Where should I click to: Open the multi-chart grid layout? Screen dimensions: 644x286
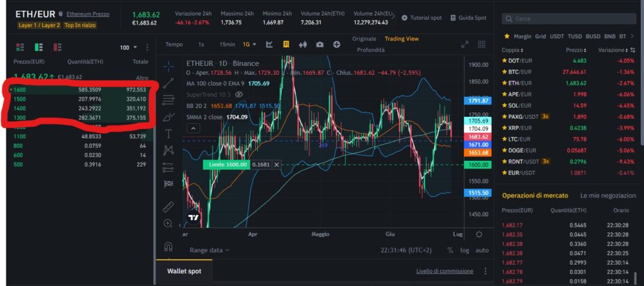click(482, 45)
